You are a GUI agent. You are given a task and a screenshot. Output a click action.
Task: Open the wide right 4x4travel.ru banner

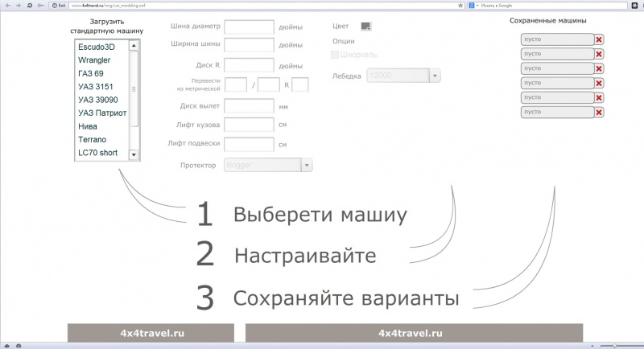click(413, 333)
